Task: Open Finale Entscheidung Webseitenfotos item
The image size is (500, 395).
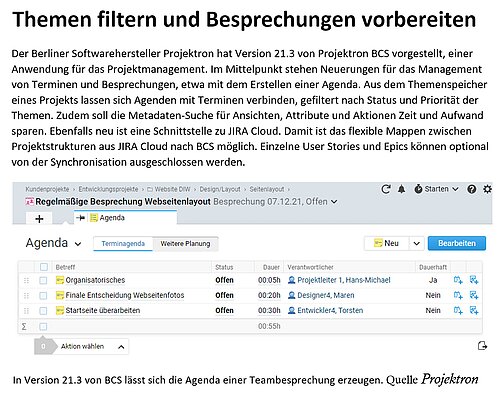Action: (125, 295)
